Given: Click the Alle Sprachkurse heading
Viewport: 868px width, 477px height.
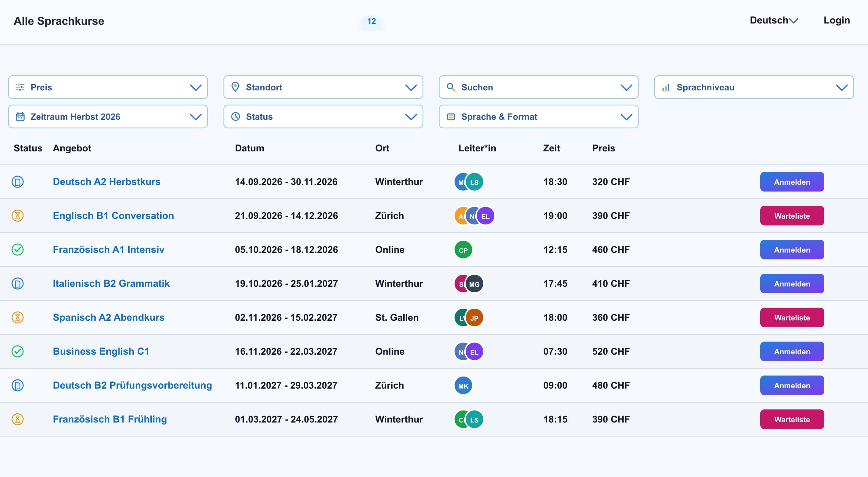Looking at the screenshot, I should coord(59,21).
